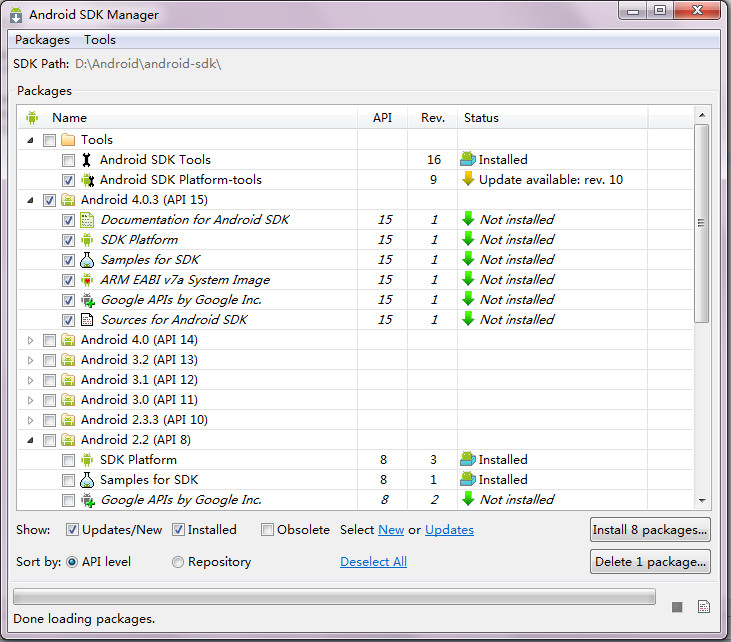Click the ARM EABI v7a System Image icon
The height and width of the screenshot is (642, 731).
pyautogui.click(x=87, y=280)
